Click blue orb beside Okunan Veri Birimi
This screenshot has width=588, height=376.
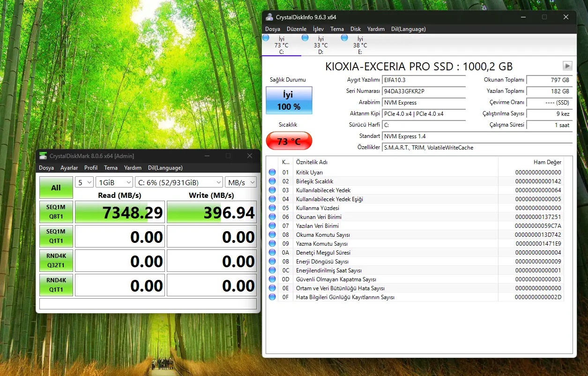pos(272,217)
